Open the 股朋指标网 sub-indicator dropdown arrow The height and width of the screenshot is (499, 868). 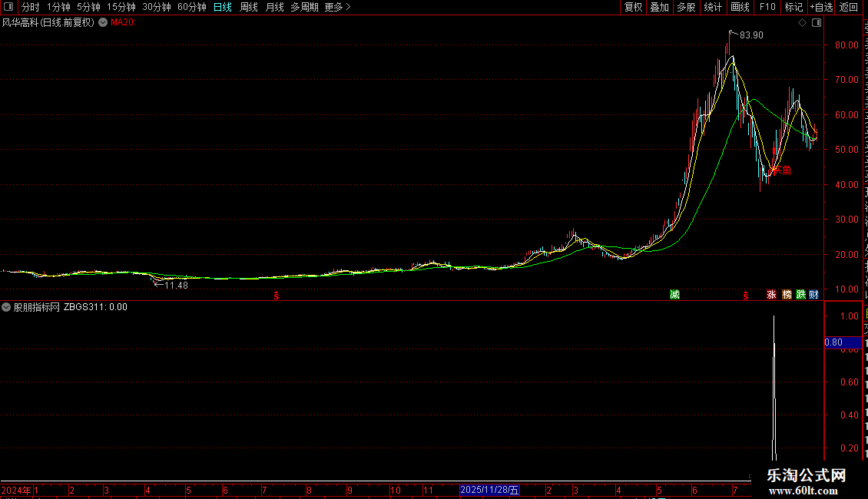click(6, 307)
